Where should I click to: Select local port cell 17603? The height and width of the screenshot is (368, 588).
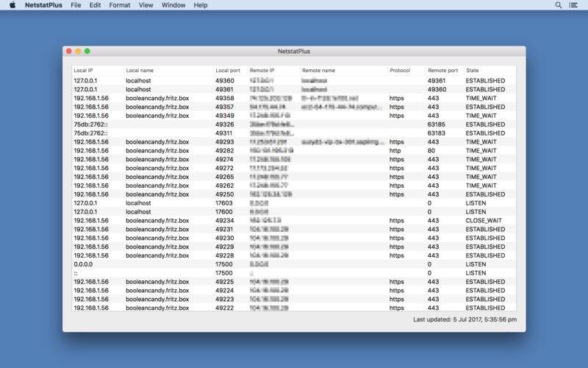click(x=224, y=203)
